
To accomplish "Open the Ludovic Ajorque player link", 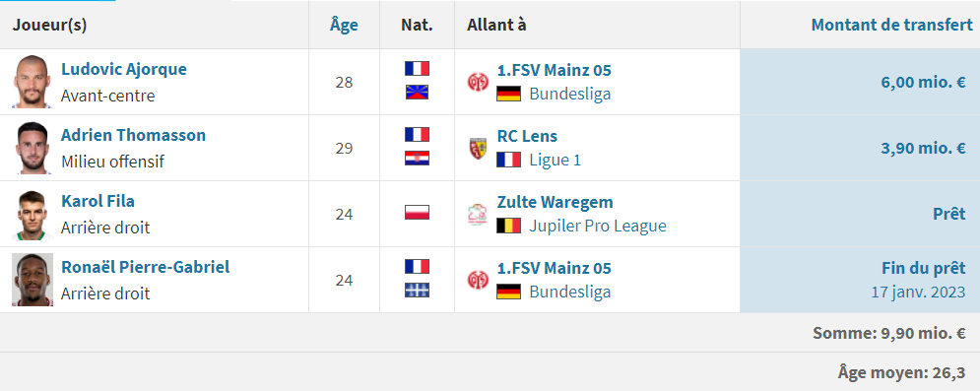I will pos(124,69).
